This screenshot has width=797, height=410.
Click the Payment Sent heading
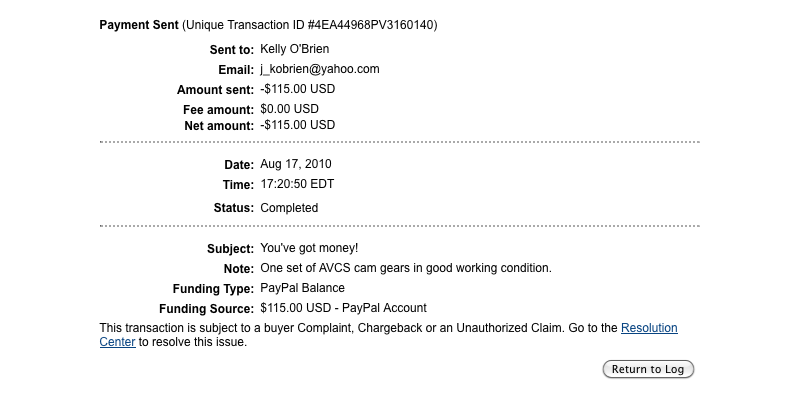(139, 25)
